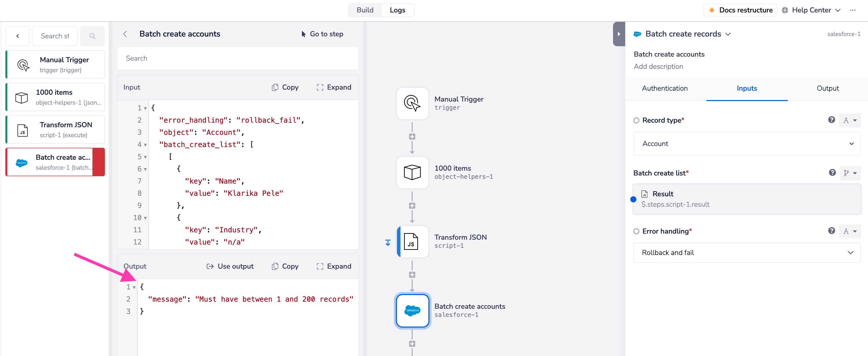Screen dimensions: 868x356
Task: Collapse the right properties panel arrow
Action: 619,34
